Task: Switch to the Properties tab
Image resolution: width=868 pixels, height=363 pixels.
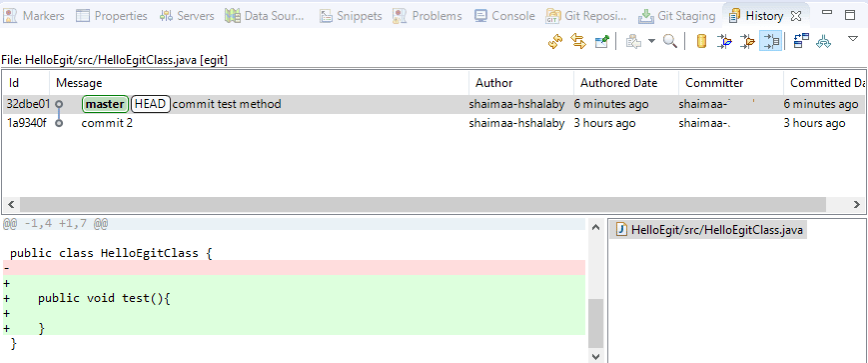Action: click(x=111, y=16)
